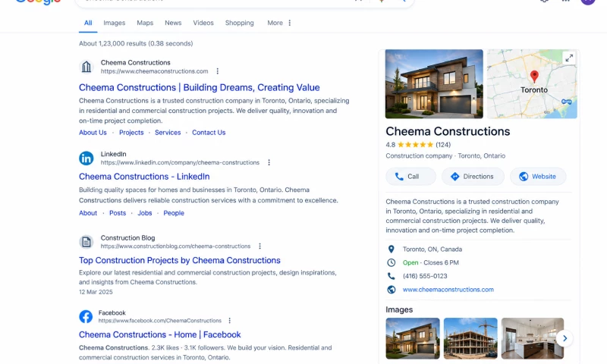Click the LinkedIn logo icon
The image size is (607, 364).
coord(86,158)
